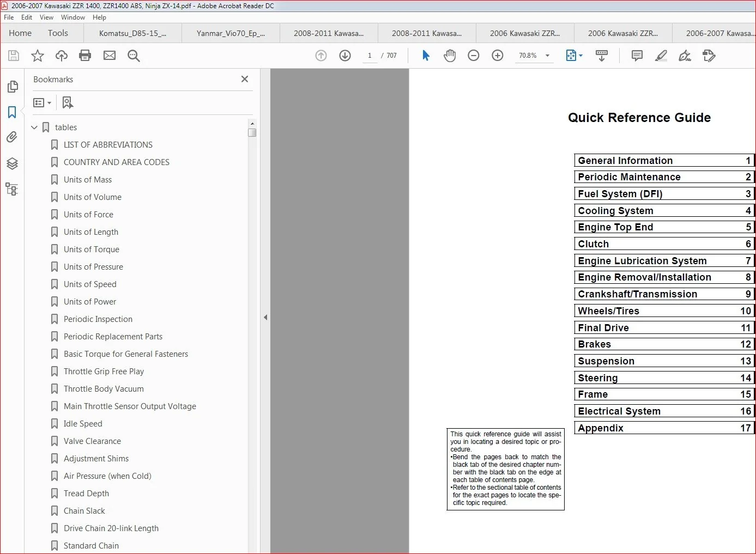Open the View menu
Screen dimensions: 756x554
point(47,17)
